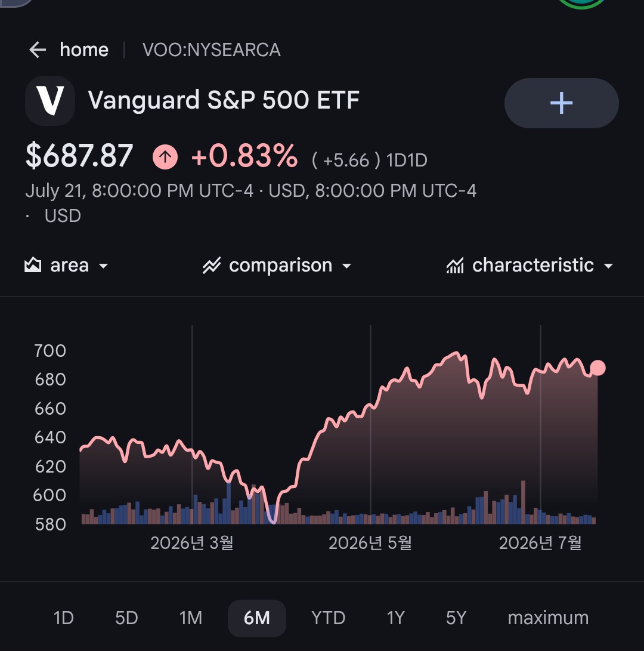Go to home link
This screenshot has height=651, width=644.
[84, 50]
